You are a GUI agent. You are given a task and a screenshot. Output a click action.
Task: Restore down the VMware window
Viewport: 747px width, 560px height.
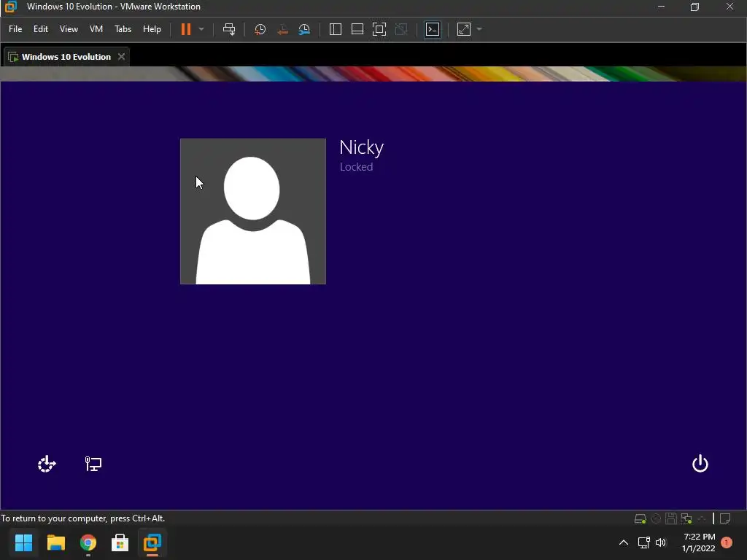click(x=695, y=7)
